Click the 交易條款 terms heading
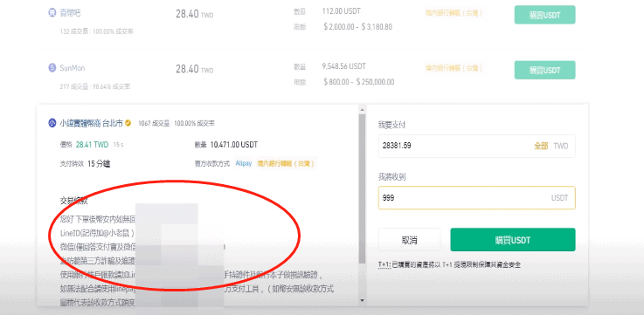 click(73, 201)
